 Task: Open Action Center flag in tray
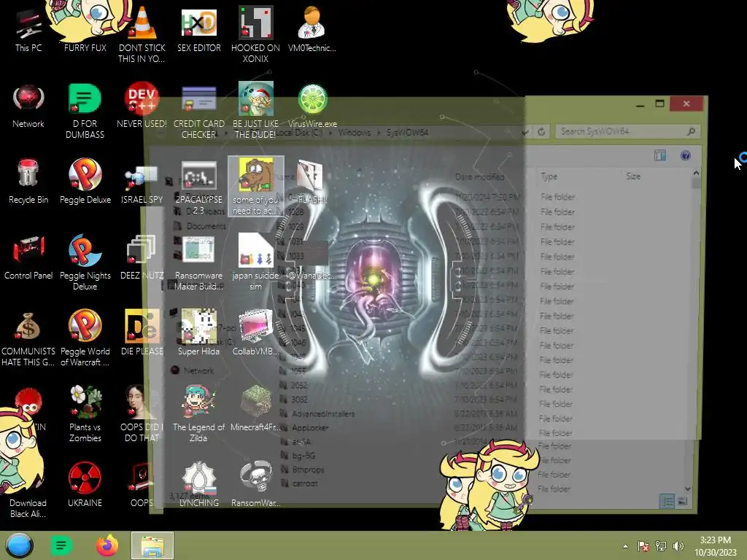(643, 546)
